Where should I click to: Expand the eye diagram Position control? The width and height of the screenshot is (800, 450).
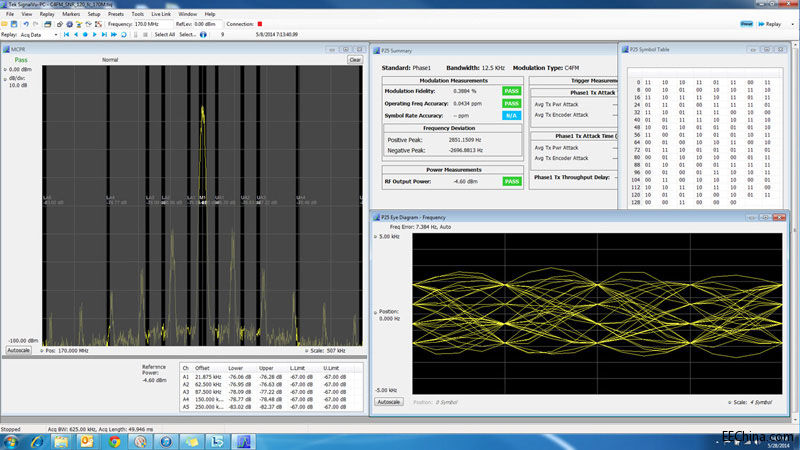(376, 312)
